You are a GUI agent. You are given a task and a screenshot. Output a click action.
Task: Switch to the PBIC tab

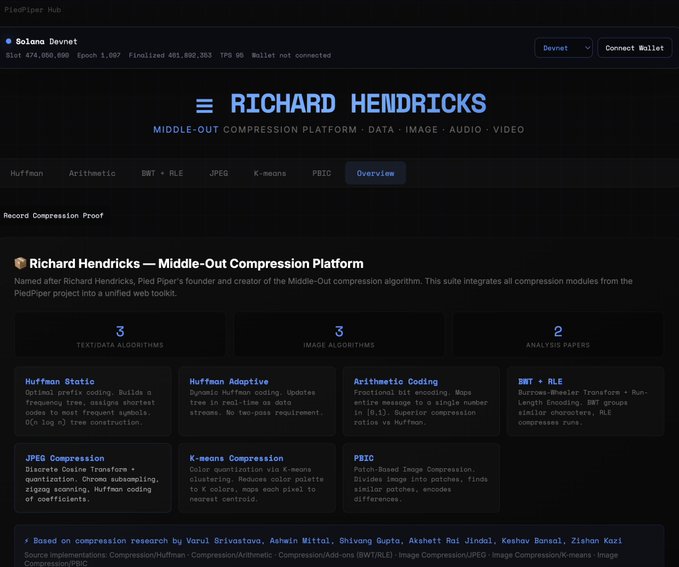[322, 173]
